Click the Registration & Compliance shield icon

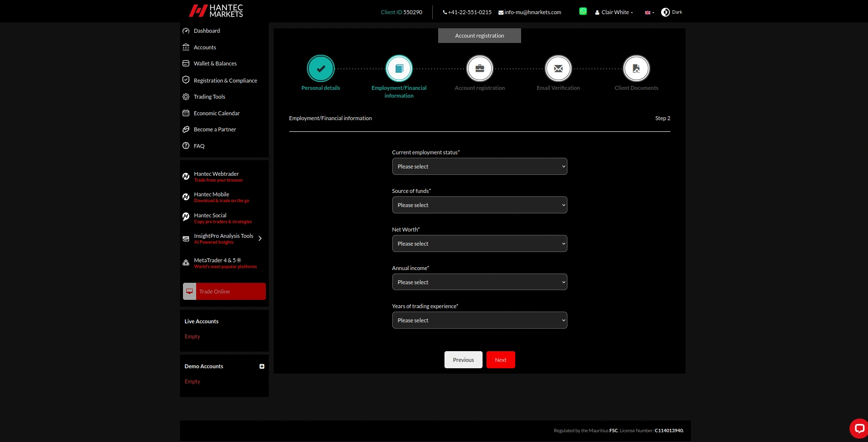point(186,80)
